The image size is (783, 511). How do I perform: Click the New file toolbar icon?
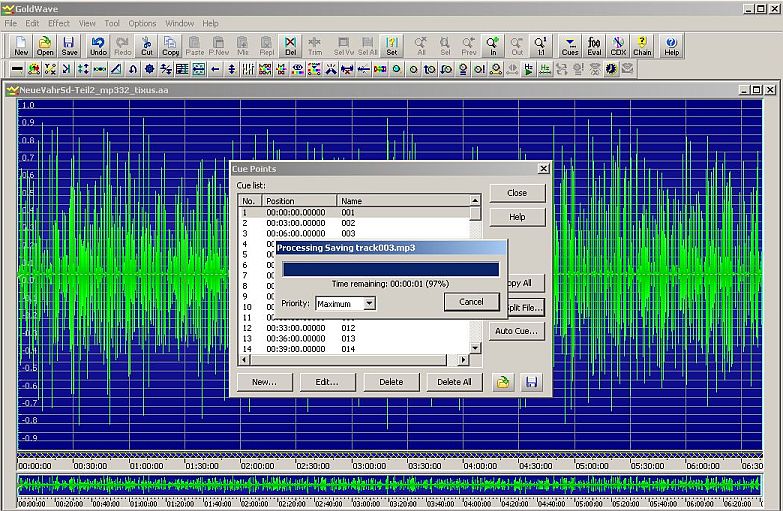coord(21,46)
